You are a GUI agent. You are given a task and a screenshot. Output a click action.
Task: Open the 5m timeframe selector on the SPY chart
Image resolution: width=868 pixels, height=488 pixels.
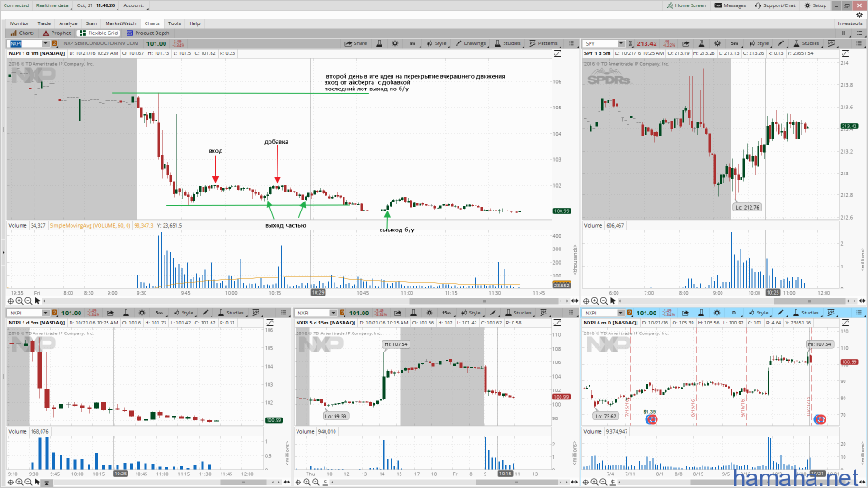(734, 43)
